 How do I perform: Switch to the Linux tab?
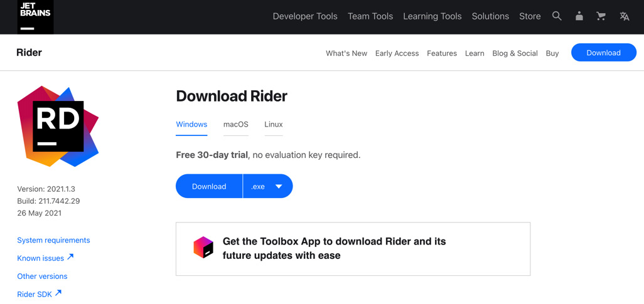coord(274,124)
